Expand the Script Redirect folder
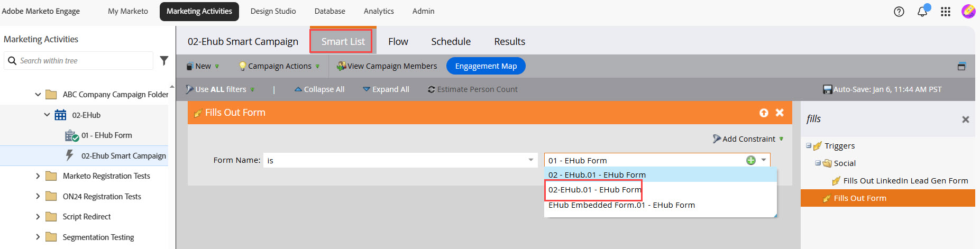 pos(38,217)
